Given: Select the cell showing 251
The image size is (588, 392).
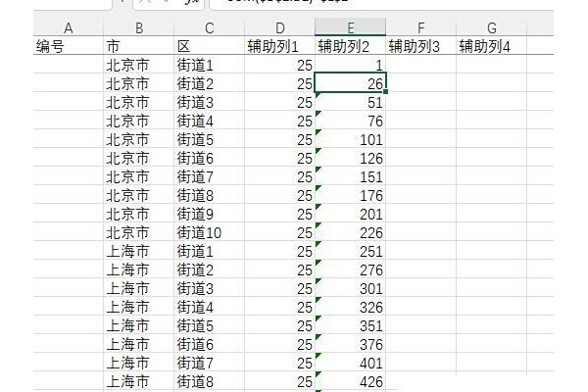Looking at the screenshot, I should pyautogui.click(x=350, y=251).
